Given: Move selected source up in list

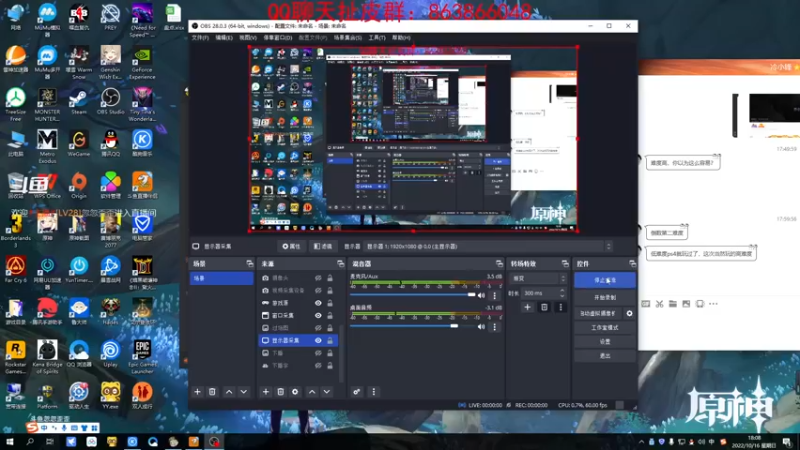Looking at the screenshot, I should point(312,392).
